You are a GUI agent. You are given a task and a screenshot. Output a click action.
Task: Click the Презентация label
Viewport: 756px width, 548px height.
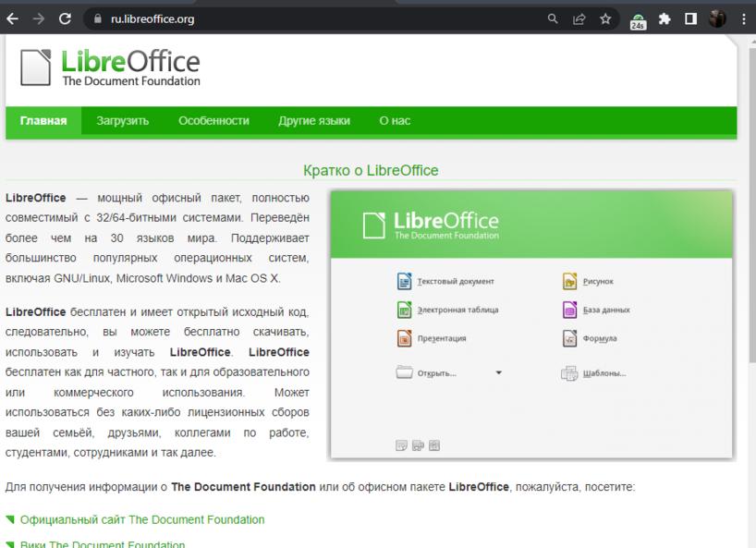tap(442, 338)
